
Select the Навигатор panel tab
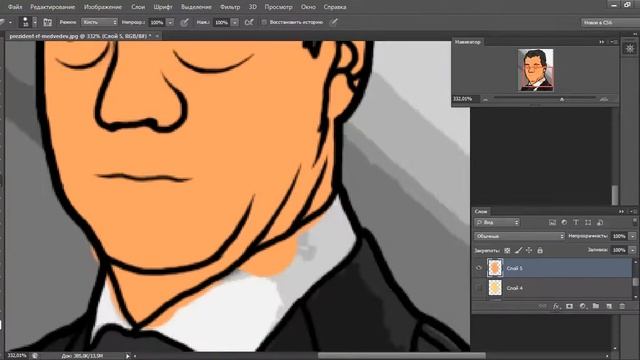coord(468,42)
